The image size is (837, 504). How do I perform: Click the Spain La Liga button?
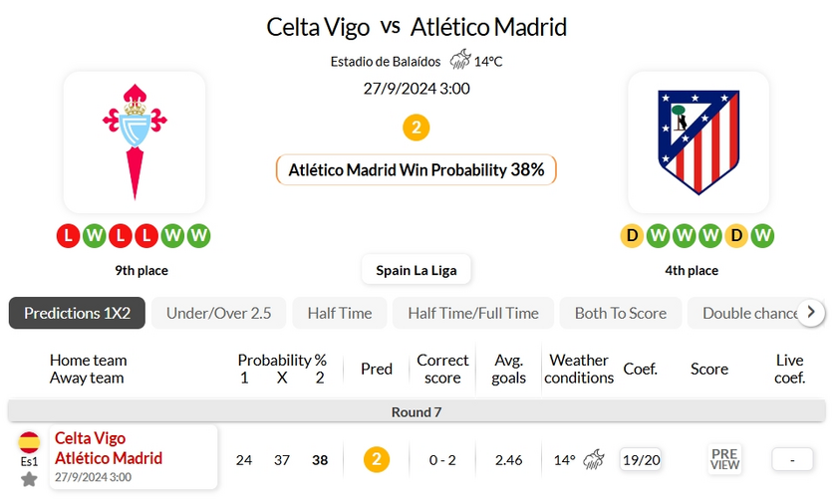click(416, 270)
